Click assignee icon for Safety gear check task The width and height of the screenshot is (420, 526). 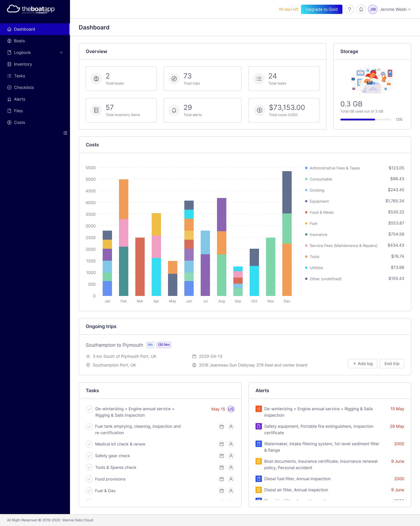point(231,456)
